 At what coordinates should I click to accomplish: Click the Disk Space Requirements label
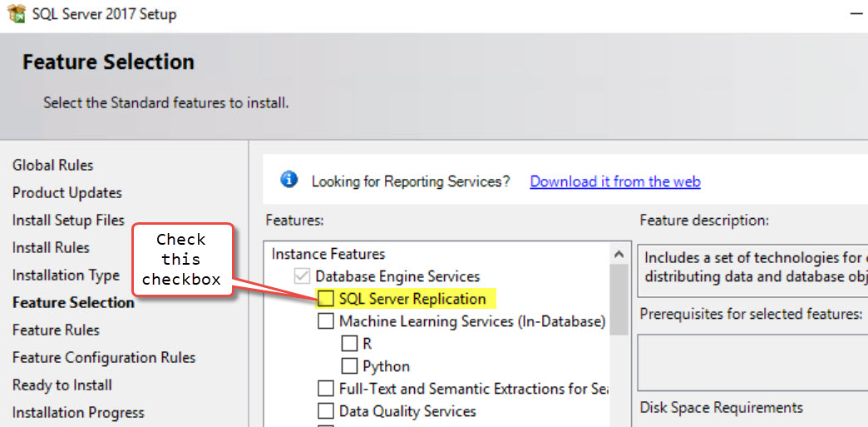(722, 408)
